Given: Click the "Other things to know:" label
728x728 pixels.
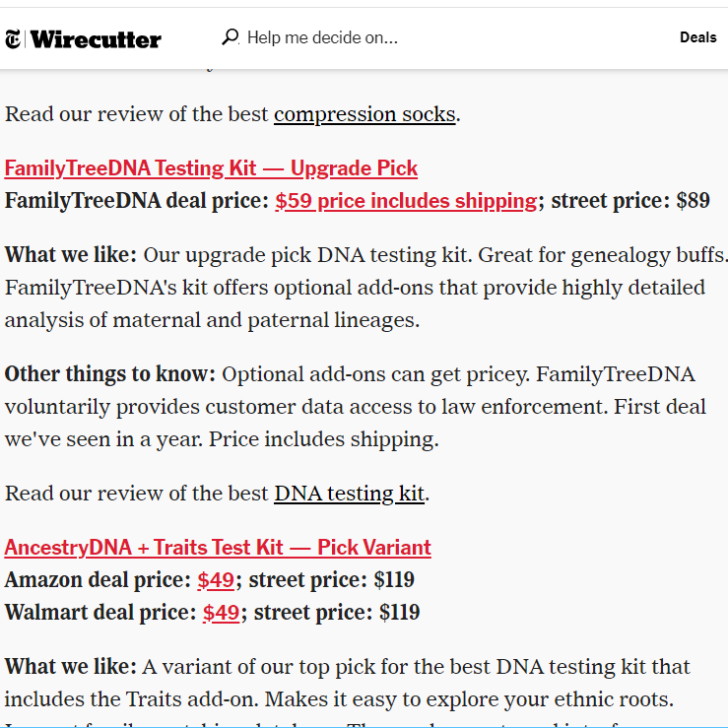Looking at the screenshot, I should click(110, 374).
